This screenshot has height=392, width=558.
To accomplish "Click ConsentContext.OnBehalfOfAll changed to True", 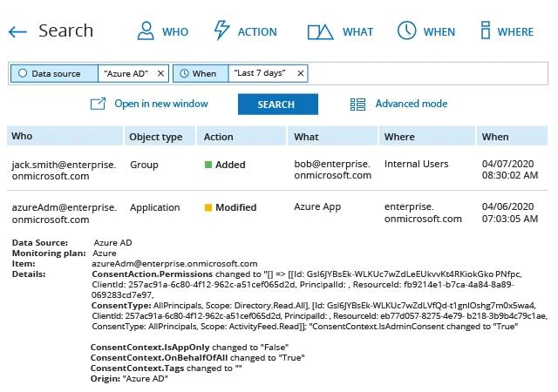I will coord(198,357).
